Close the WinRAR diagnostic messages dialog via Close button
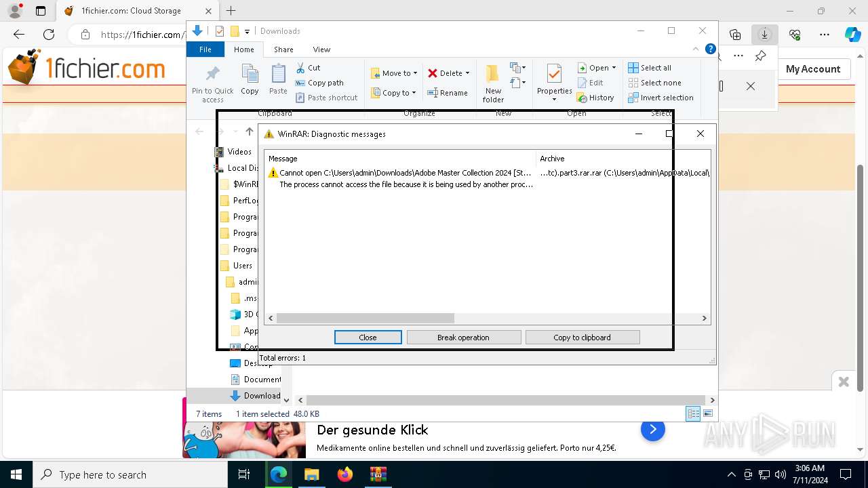Image resolution: width=868 pixels, height=488 pixels. 368,337
